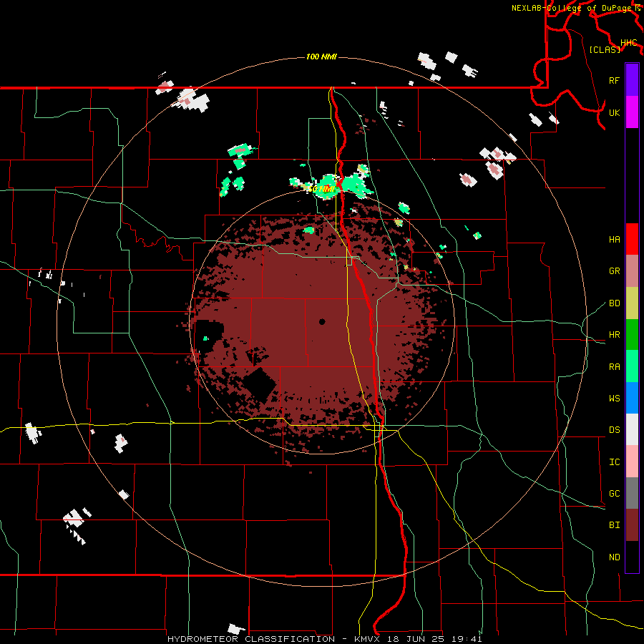The image size is (644, 644).
Task: Click the GC legend label
Action: tap(614, 494)
